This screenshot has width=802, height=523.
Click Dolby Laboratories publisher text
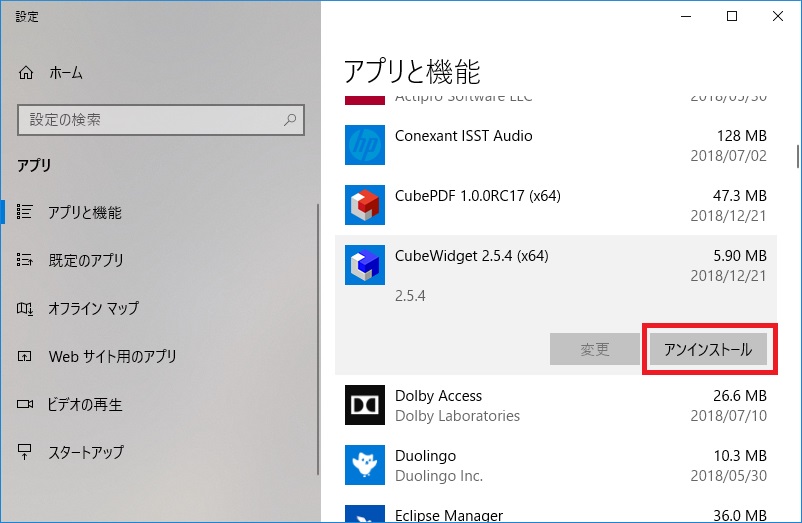pyautogui.click(x=457, y=416)
